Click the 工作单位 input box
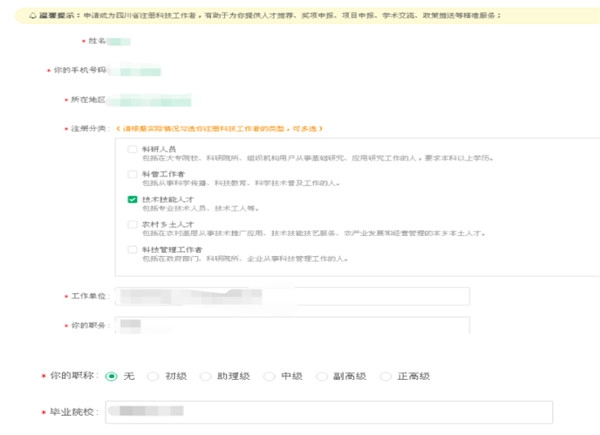 290,296
